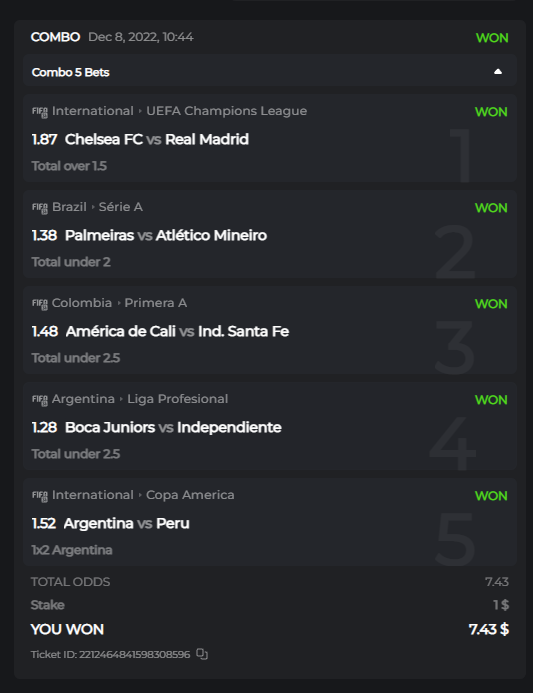The width and height of the screenshot is (533, 693).
Task: Click the FIFA icon next to Argentina
Action: (x=40, y=400)
